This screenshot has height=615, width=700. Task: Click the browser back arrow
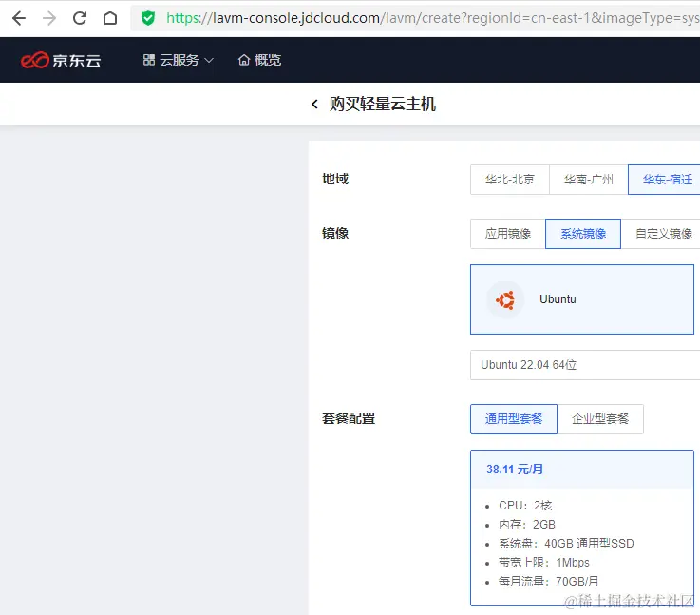(19, 18)
